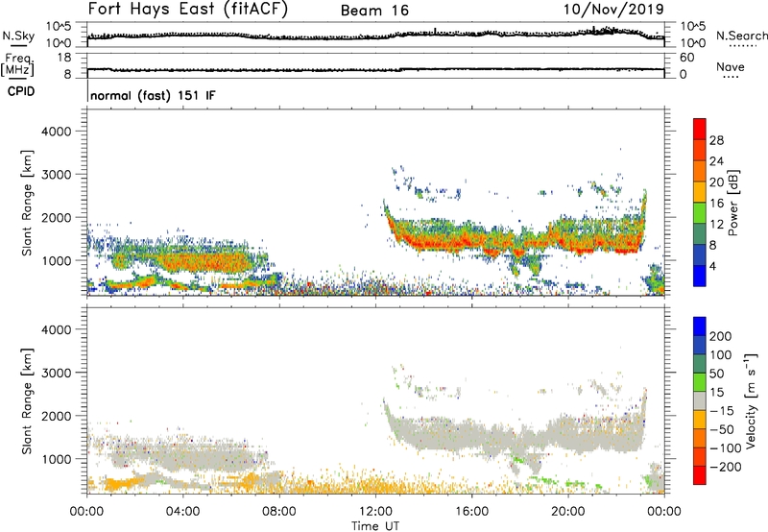
Task: Click the '20:00' time tick label
Action: pyautogui.click(x=567, y=512)
